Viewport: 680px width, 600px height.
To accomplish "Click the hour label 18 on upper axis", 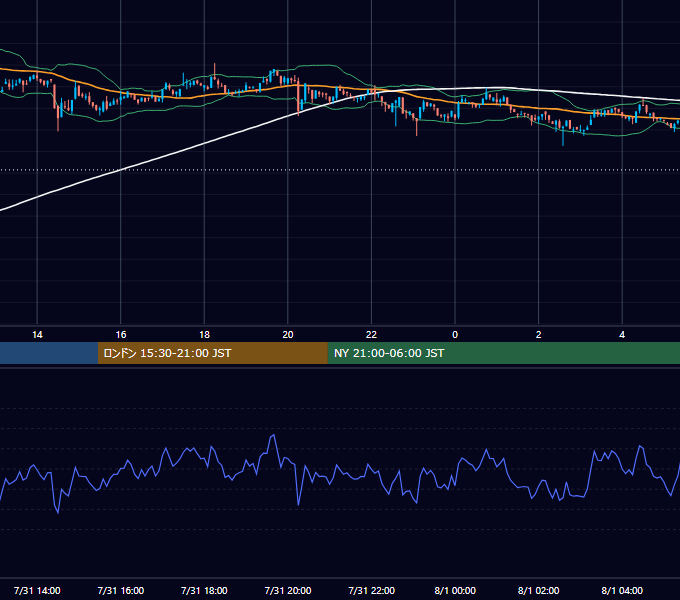I will (x=204, y=335).
